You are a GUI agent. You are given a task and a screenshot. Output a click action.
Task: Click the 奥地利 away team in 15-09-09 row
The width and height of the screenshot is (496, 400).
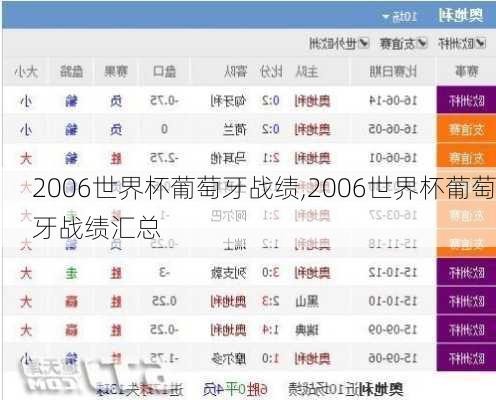(229, 330)
